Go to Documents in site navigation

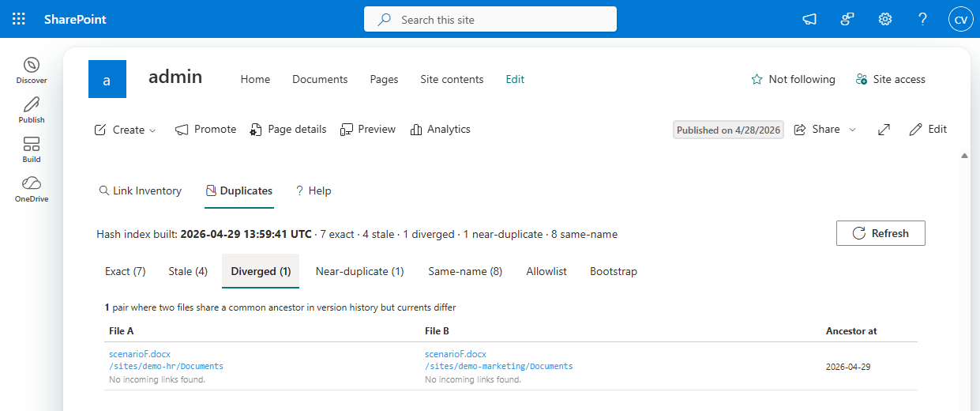pyautogui.click(x=320, y=79)
